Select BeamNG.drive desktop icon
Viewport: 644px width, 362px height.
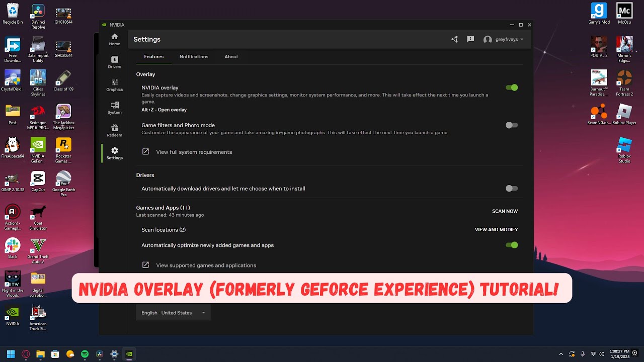tap(599, 114)
